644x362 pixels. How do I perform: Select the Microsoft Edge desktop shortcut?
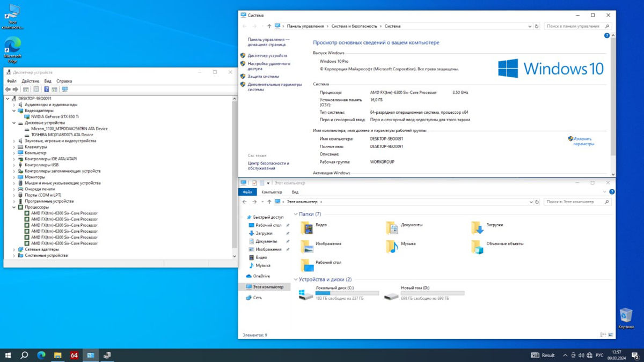point(12,50)
